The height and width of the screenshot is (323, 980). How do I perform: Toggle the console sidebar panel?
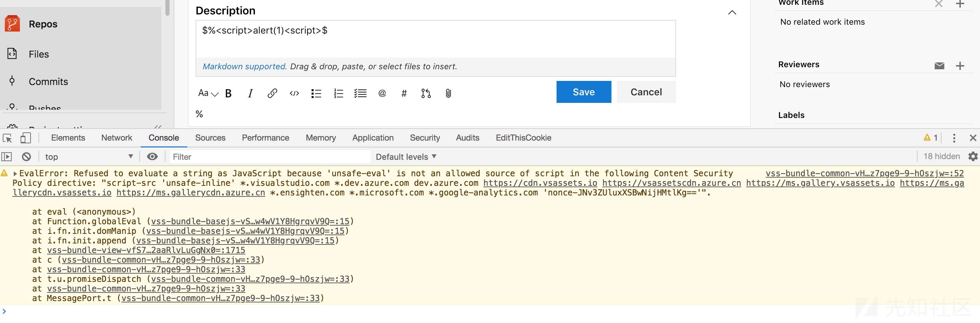click(7, 157)
